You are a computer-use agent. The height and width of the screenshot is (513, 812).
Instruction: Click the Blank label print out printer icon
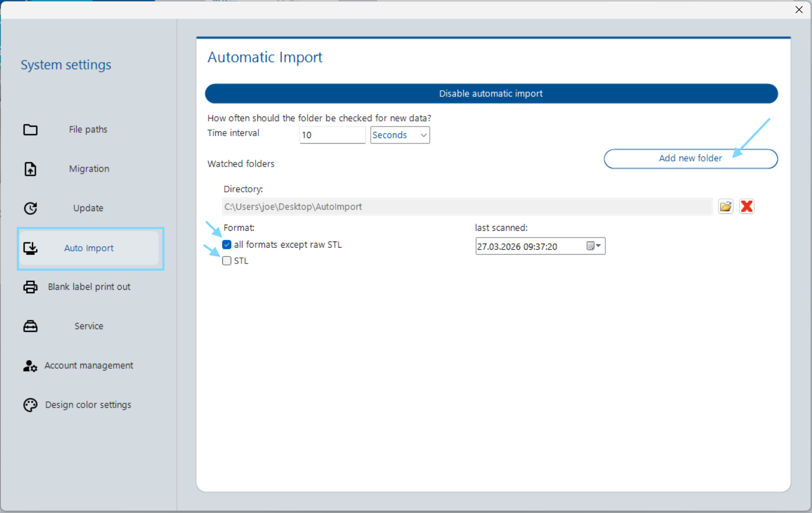coord(30,287)
